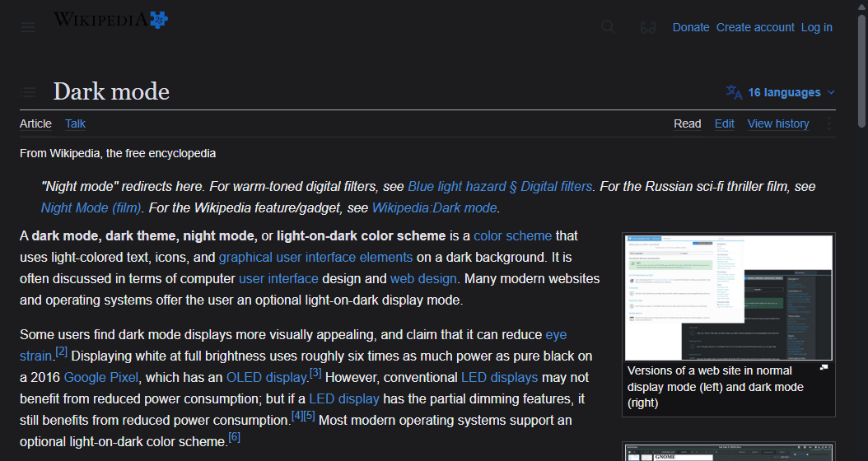The width and height of the screenshot is (868, 461).
Task: Open the Google Pixel link
Action: [100, 377]
